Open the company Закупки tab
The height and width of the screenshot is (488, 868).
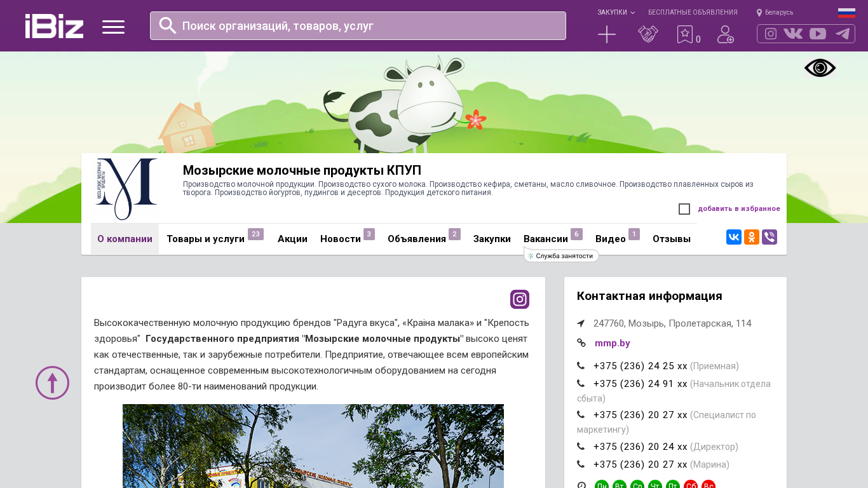coord(492,239)
